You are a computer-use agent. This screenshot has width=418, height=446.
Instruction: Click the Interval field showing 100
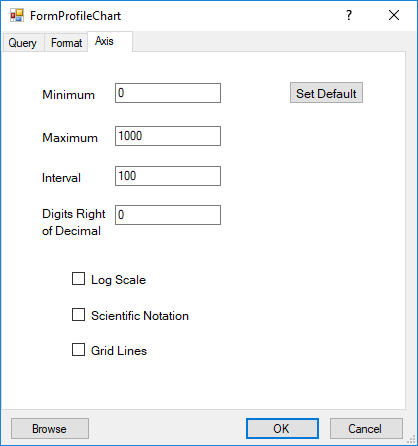pyautogui.click(x=168, y=176)
